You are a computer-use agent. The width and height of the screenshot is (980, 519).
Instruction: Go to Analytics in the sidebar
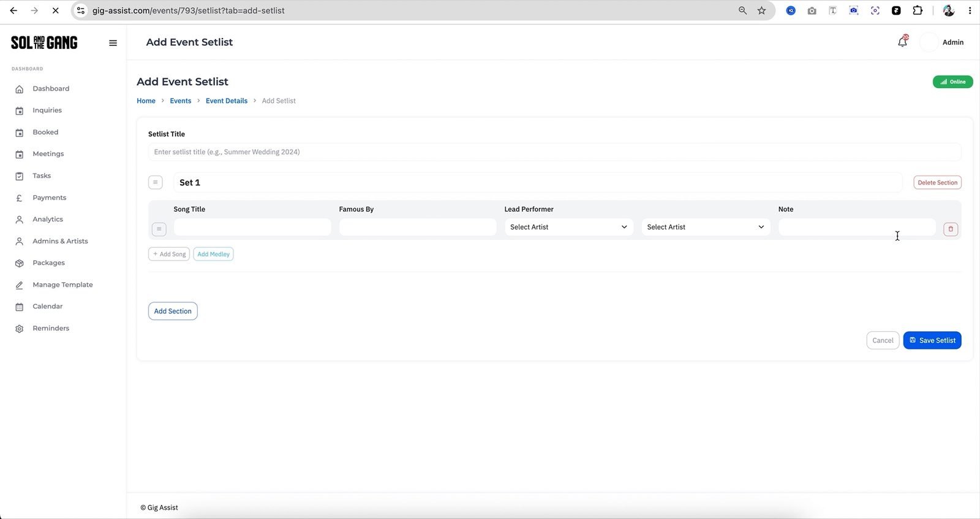[x=48, y=219]
